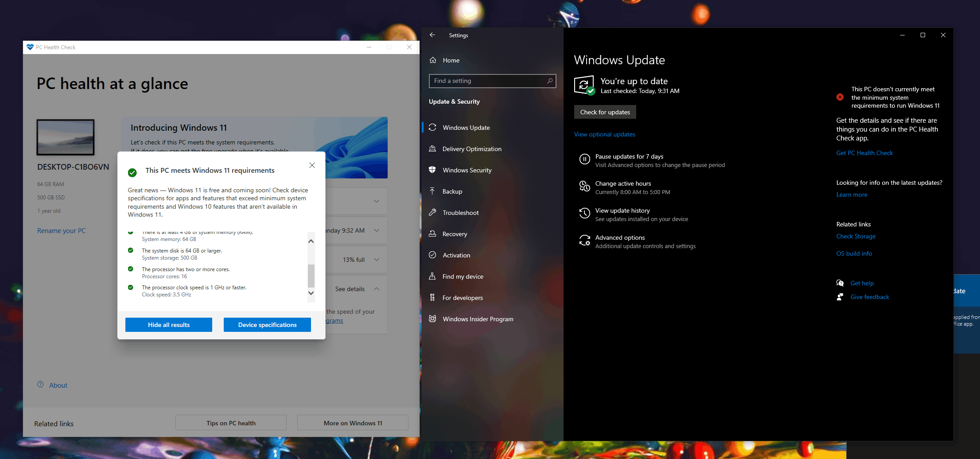Click the Give feedback person icon

click(x=840, y=297)
